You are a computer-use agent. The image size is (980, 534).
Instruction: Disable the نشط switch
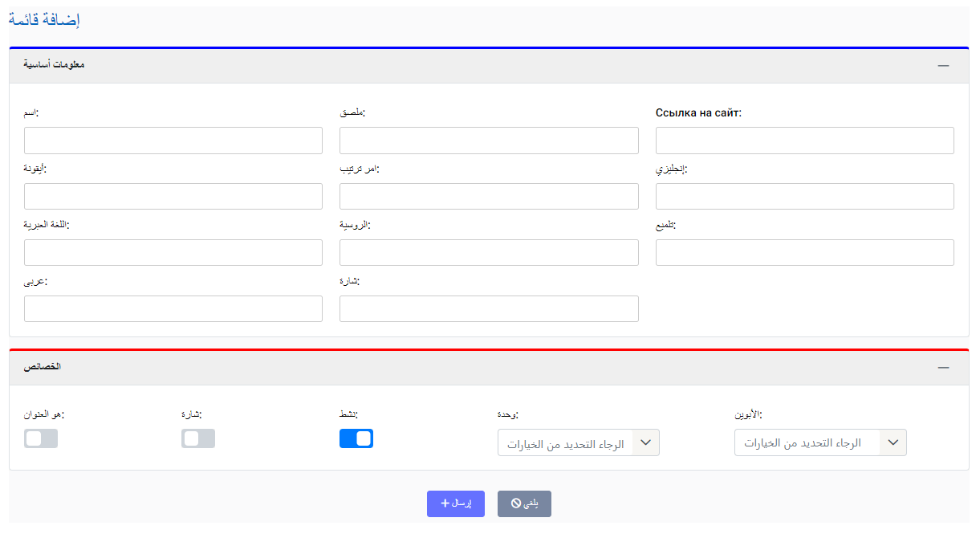click(356, 438)
